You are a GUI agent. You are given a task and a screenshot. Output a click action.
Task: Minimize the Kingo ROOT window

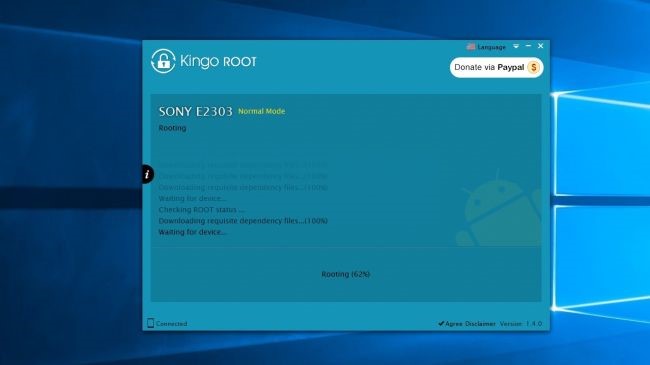click(x=528, y=46)
